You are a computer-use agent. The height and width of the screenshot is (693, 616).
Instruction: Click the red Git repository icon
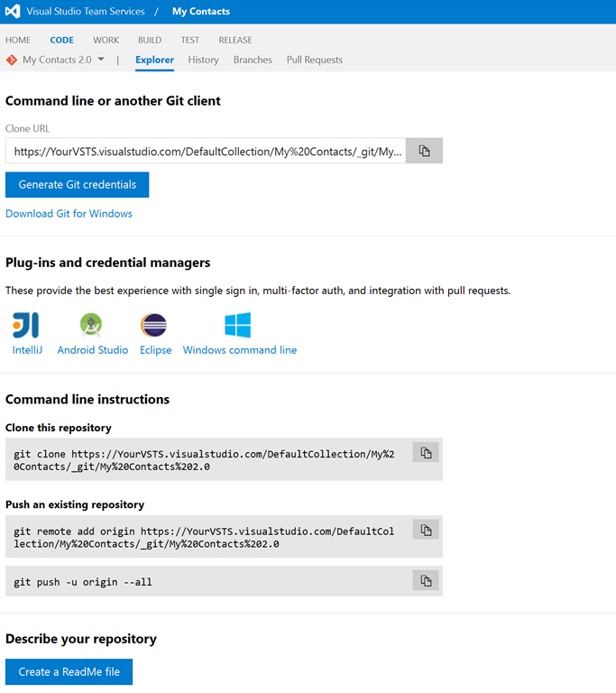click(12, 60)
